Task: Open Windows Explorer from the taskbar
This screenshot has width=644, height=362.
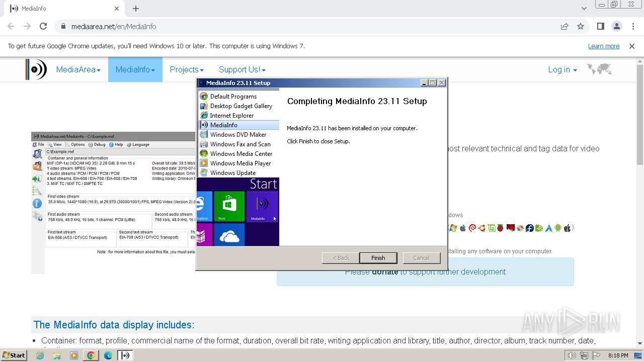Action: tap(57, 355)
